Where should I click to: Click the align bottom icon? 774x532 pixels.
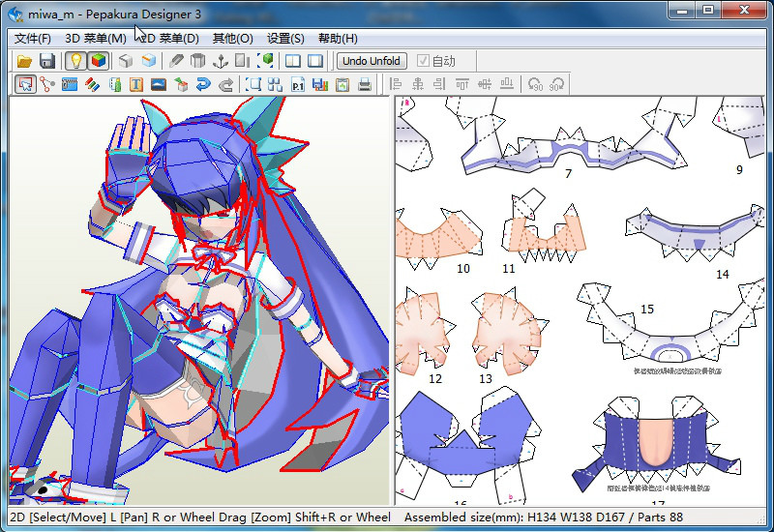[x=507, y=85]
